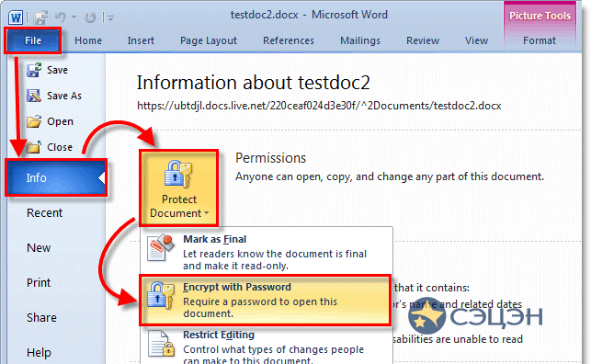Open the Picture Tools Format tab

click(x=540, y=40)
